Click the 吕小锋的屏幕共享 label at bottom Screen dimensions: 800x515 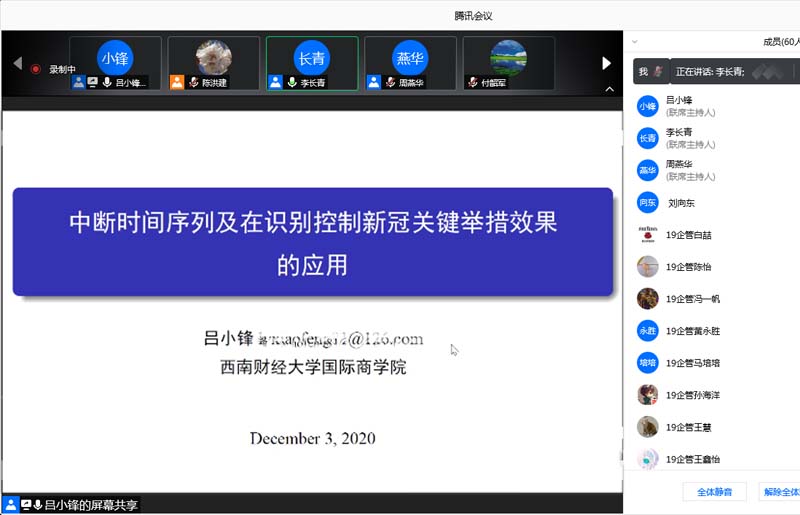pos(91,506)
